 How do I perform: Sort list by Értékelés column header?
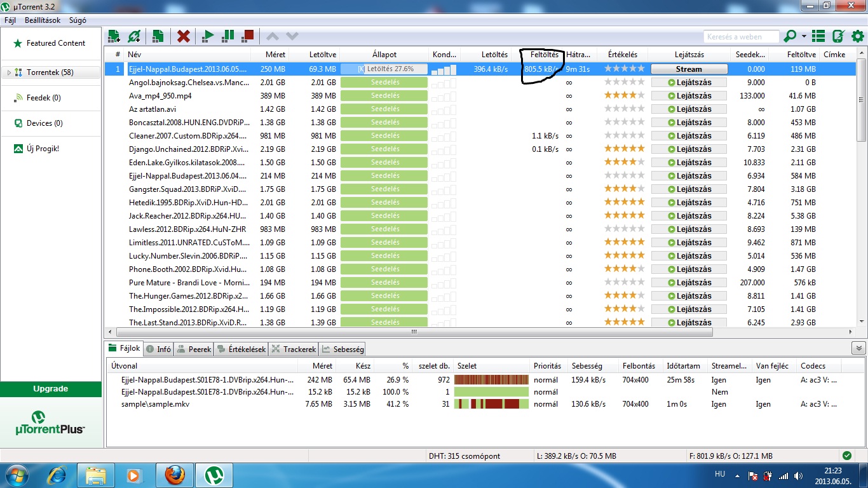tap(623, 55)
